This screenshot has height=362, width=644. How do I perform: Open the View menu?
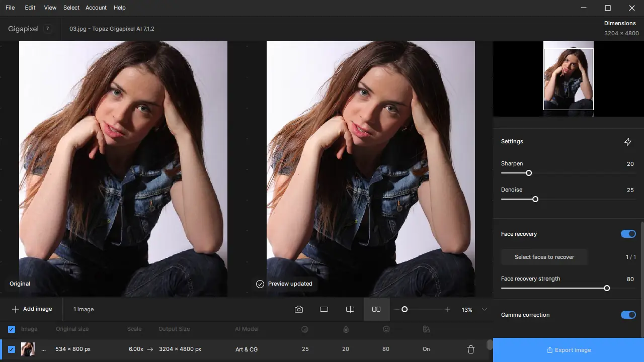pos(50,8)
